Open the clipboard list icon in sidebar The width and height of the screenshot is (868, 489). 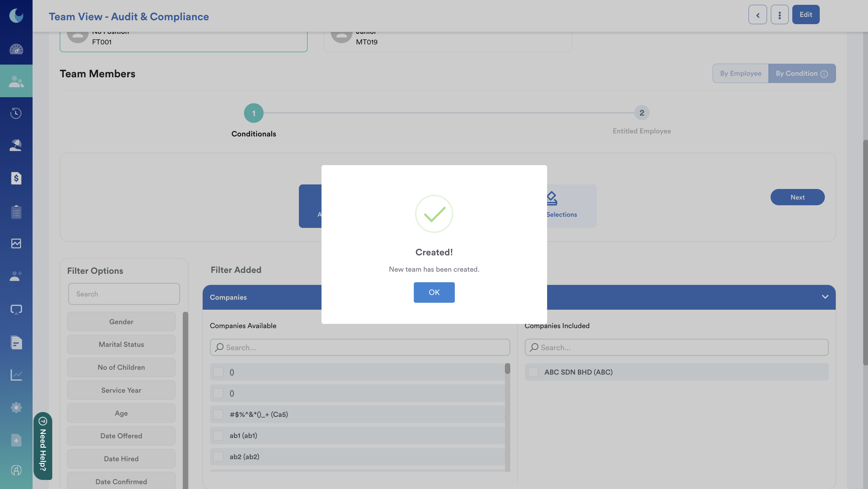tap(16, 212)
